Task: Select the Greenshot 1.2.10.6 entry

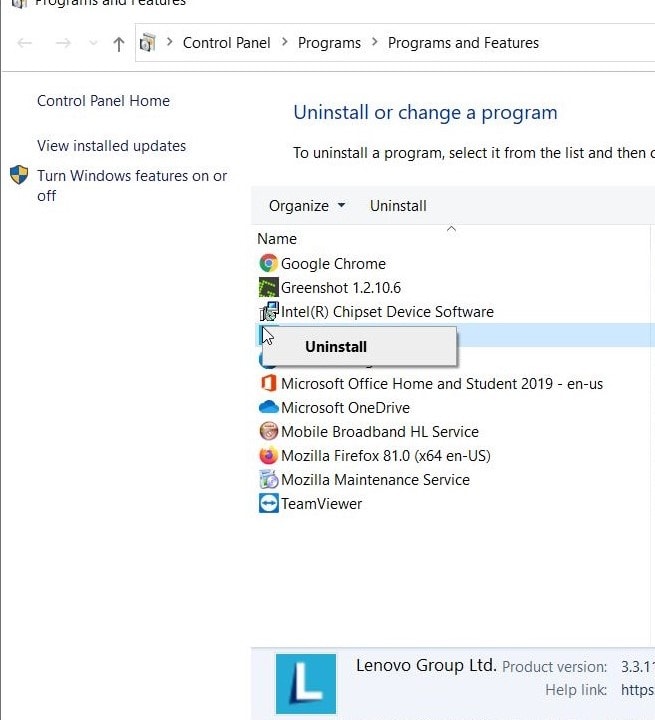Action: [x=341, y=287]
